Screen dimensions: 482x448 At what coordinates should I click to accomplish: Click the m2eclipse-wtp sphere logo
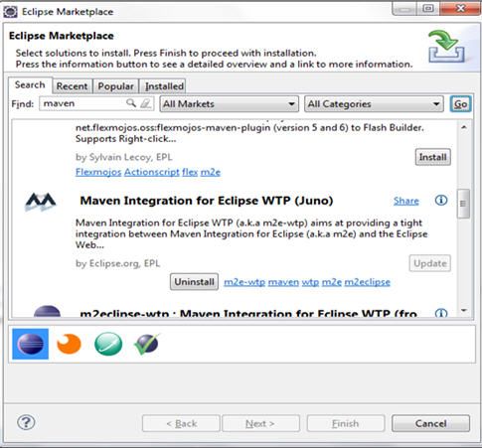[47, 312]
